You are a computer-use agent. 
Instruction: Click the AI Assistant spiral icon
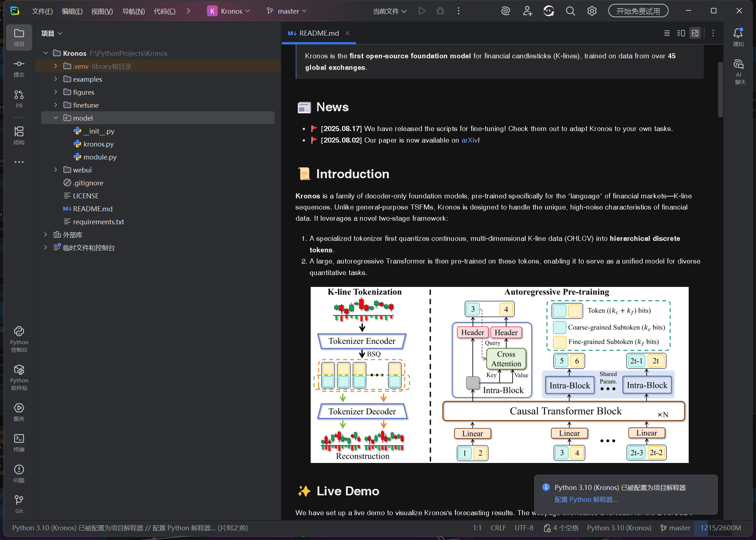click(x=505, y=11)
